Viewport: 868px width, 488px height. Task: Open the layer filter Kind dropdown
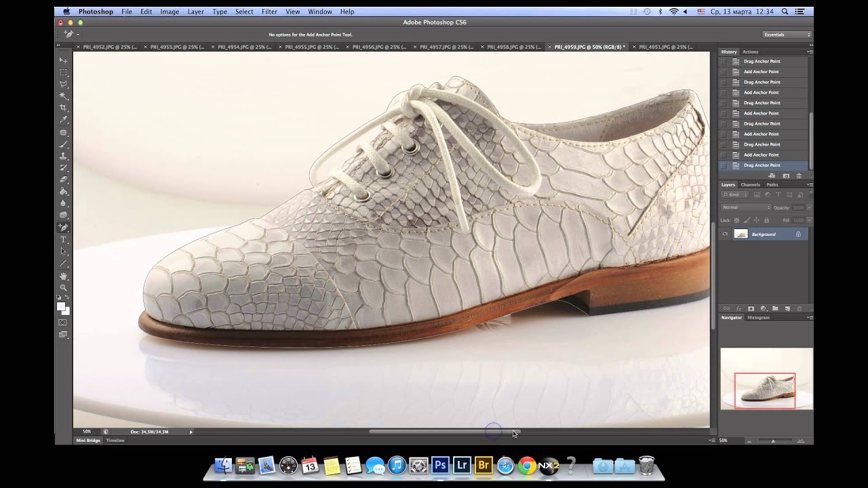734,195
